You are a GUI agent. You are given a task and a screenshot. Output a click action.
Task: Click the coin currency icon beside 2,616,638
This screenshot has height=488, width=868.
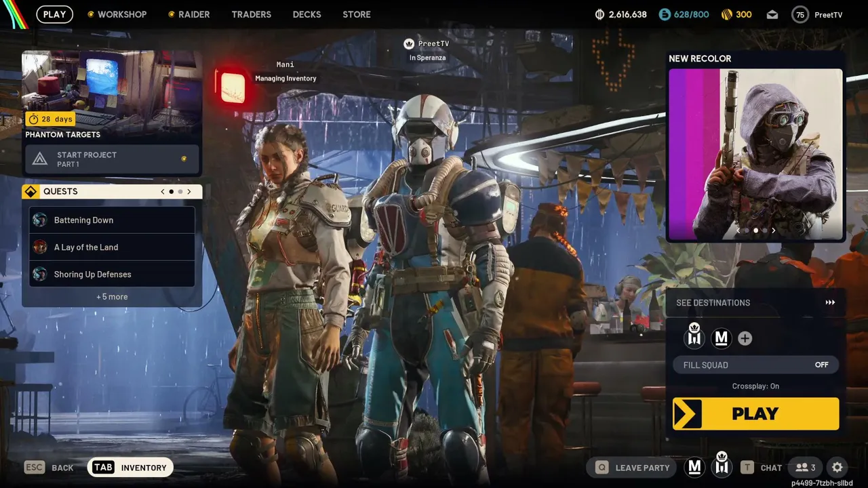click(x=599, y=14)
